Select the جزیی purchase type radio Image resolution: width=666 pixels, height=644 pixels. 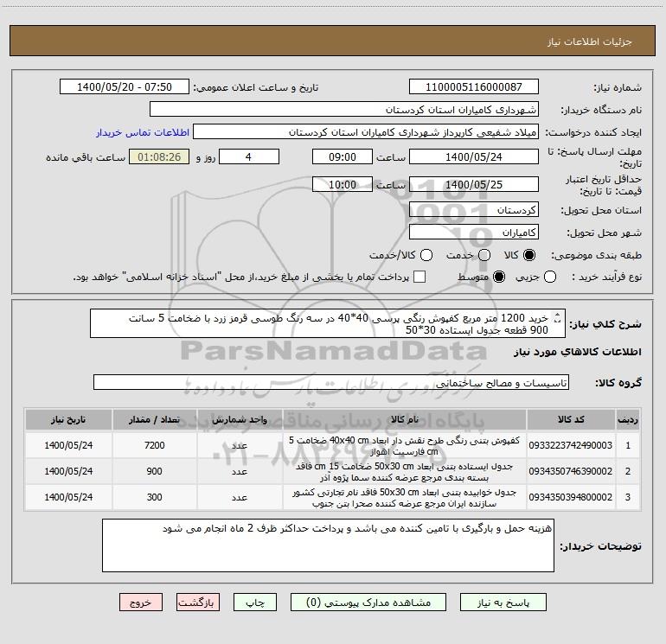click(x=550, y=277)
